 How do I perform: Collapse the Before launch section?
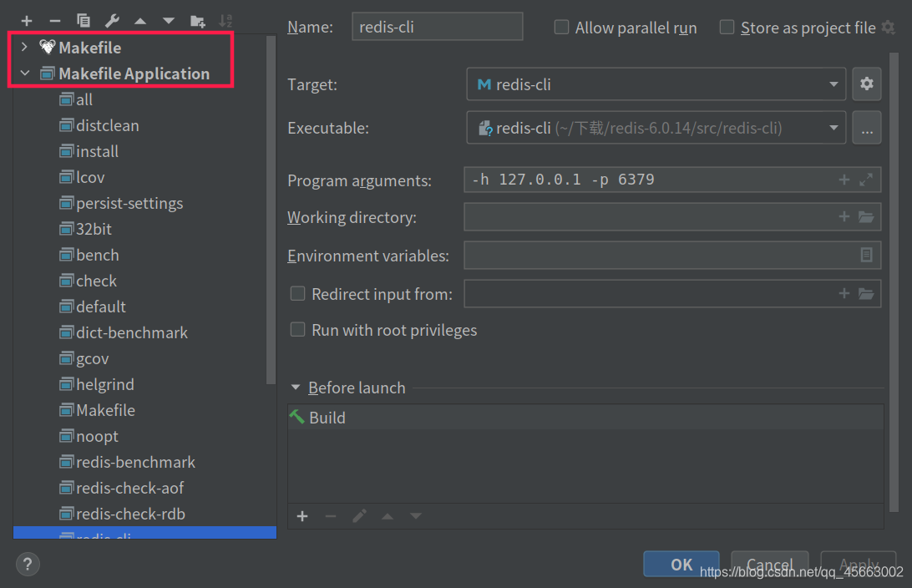[295, 388]
